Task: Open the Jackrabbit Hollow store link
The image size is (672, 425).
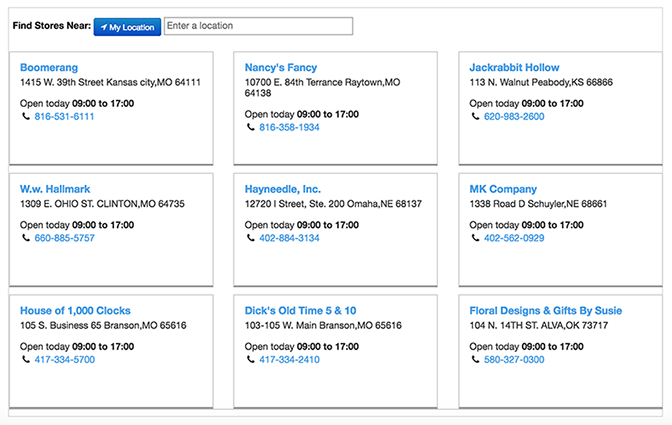Action: tap(514, 67)
